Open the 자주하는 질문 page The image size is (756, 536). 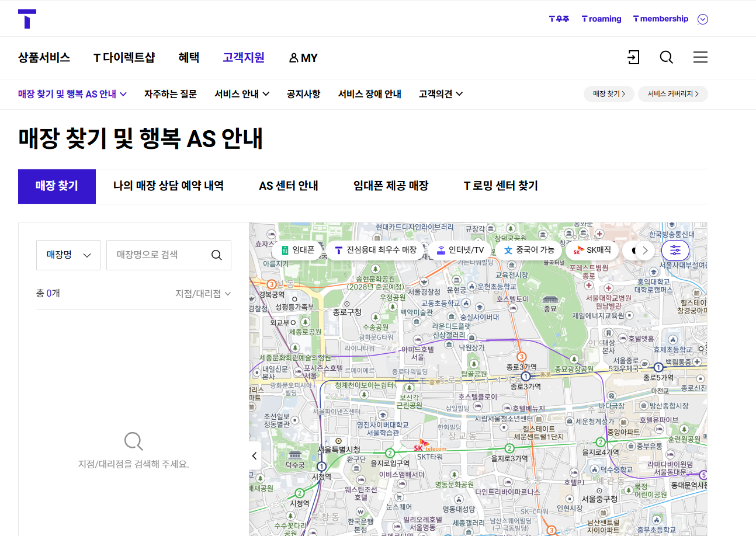(x=171, y=94)
